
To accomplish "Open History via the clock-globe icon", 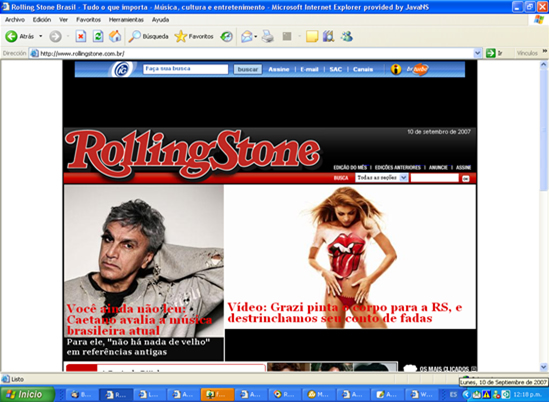I will click(x=227, y=36).
